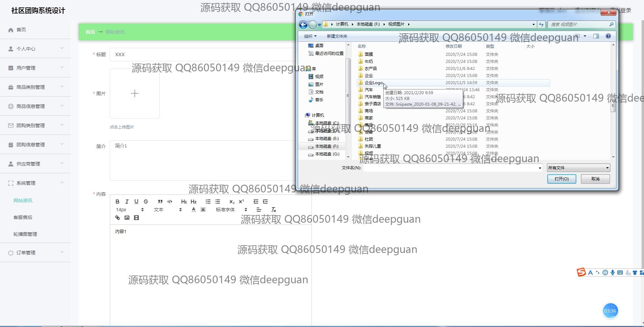Click the dialog back navigation arrow
This screenshot has width=644, height=327.
pos(303,25)
